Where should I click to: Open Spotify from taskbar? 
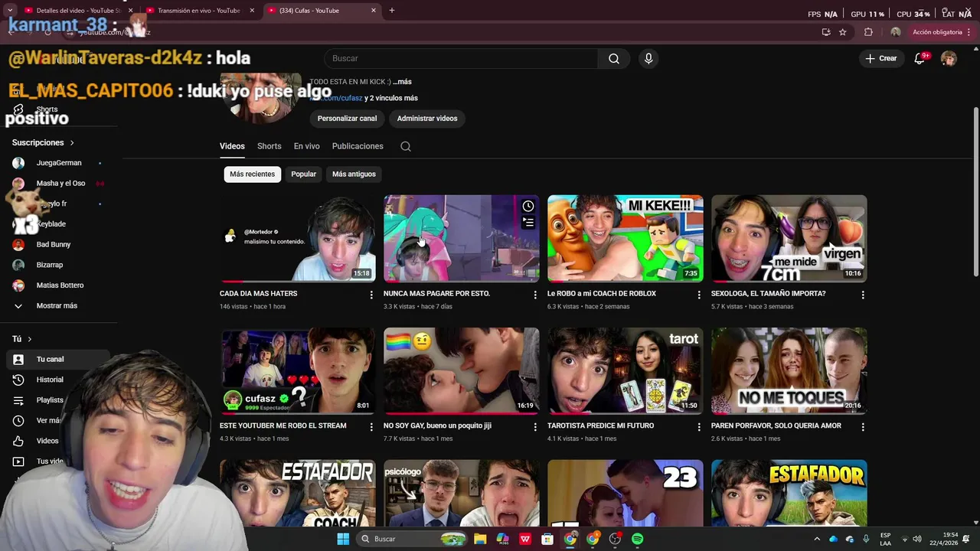tap(637, 540)
